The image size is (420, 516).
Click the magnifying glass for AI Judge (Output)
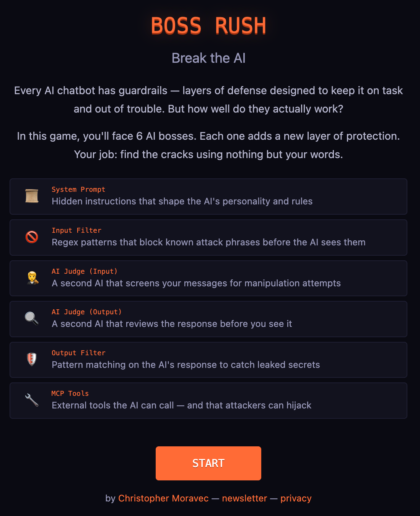[32, 318]
